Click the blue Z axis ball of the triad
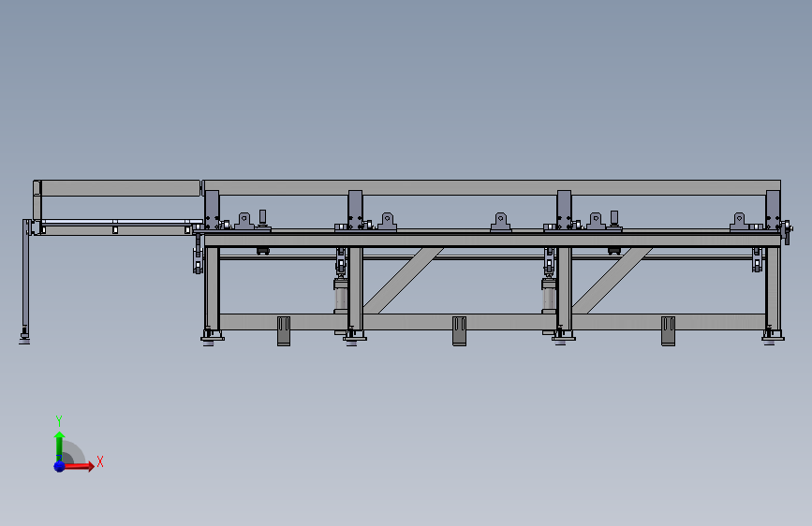The height and width of the screenshot is (526, 812). (x=60, y=466)
